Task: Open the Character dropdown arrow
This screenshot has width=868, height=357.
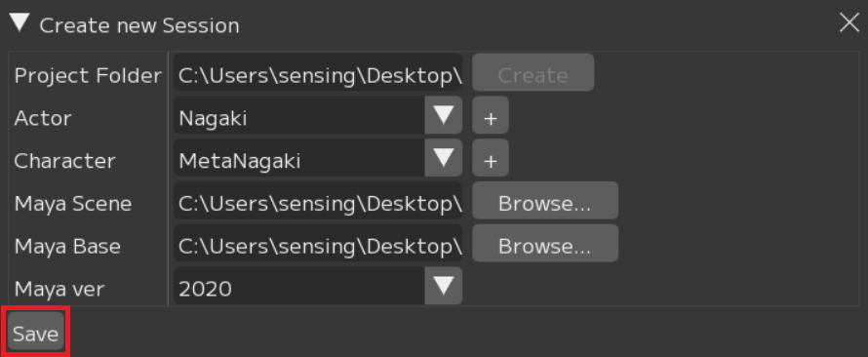Action: pos(444,158)
